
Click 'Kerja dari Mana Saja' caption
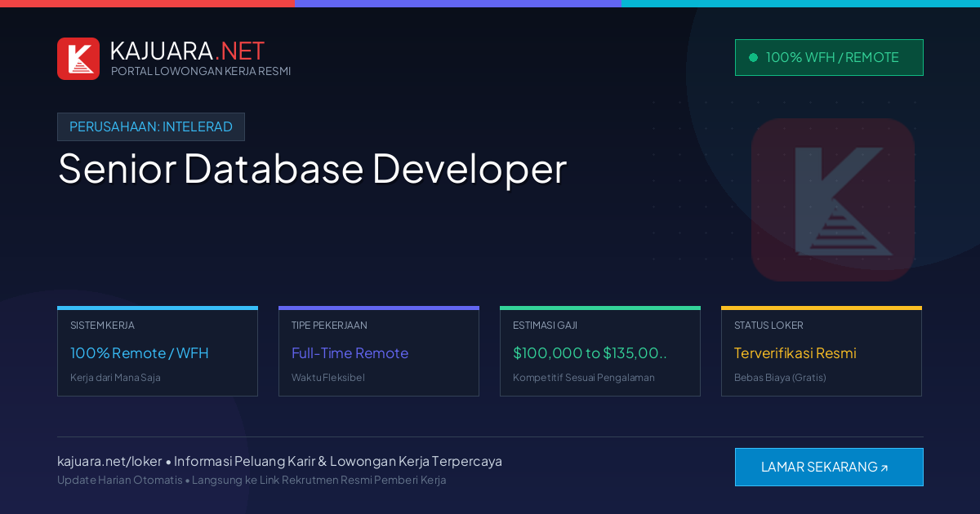coord(115,378)
